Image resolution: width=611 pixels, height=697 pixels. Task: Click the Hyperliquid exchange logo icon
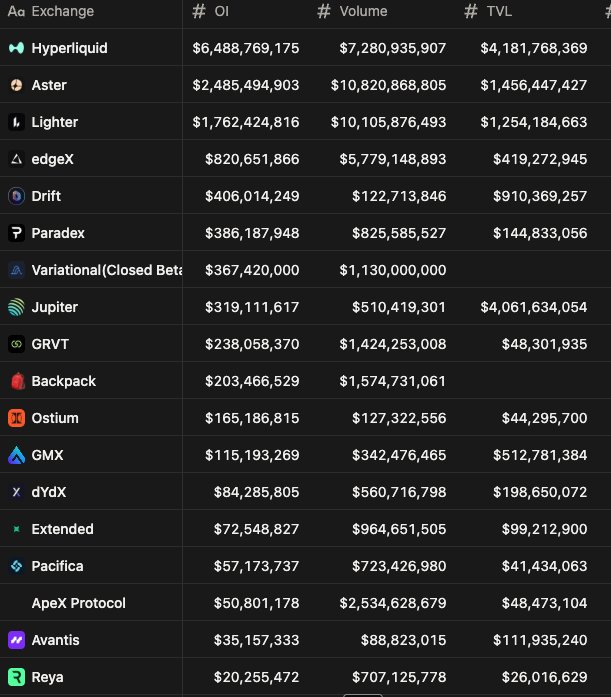(x=16, y=48)
